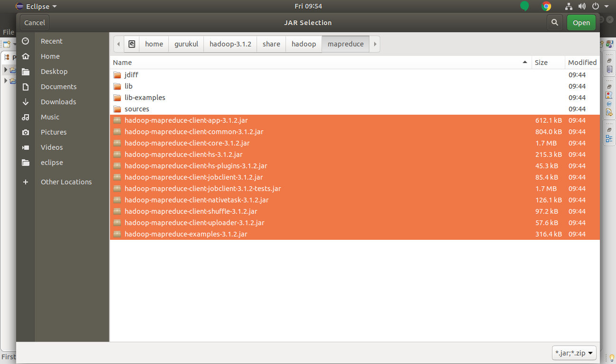
Task: Go to gurukul in the path bar
Action: (186, 44)
